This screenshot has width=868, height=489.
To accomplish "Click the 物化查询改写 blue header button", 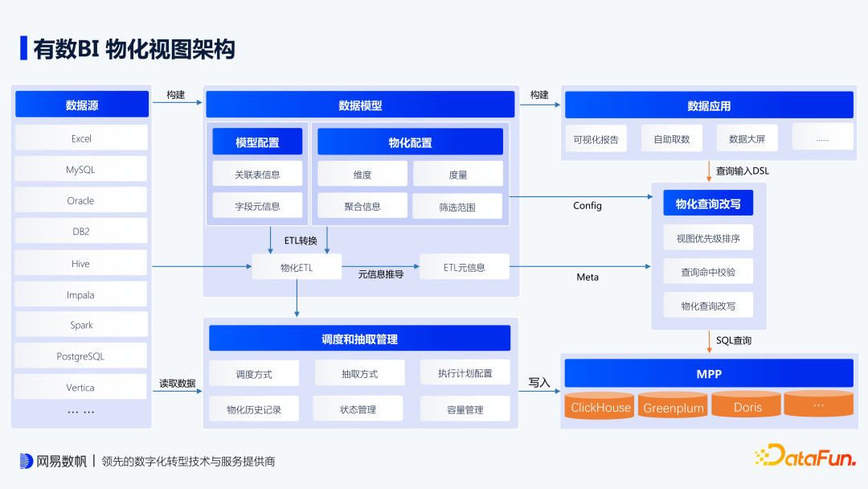I will (x=707, y=202).
